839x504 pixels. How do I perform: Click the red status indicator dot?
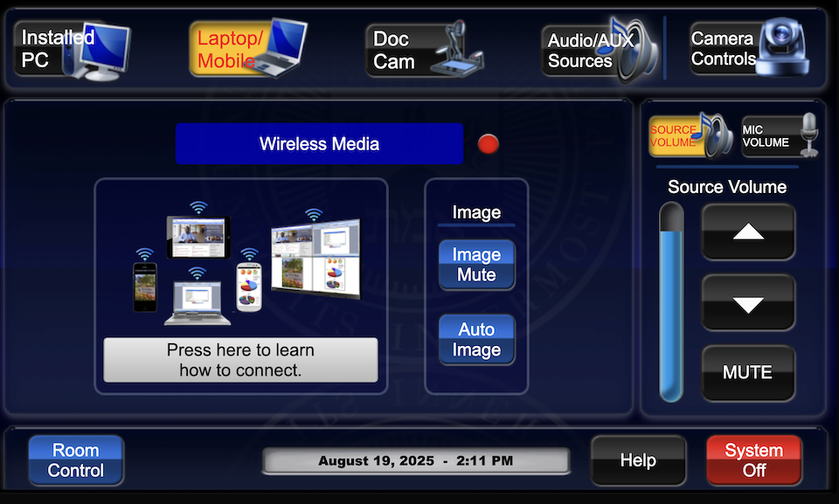pos(489,144)
